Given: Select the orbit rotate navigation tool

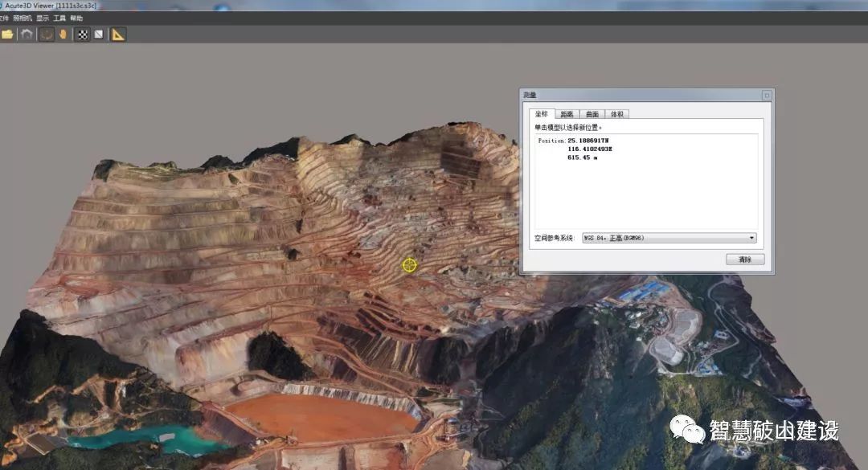Looking at the screenshot, I should pos(47,34).
